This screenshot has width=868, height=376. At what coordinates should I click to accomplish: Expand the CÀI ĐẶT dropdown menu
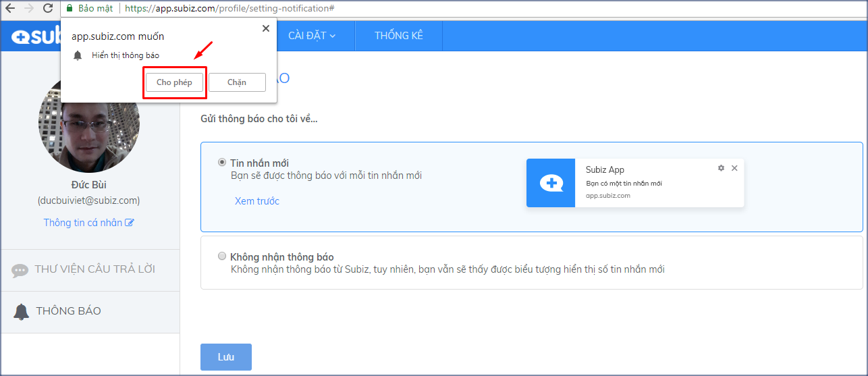click(312, 36)
